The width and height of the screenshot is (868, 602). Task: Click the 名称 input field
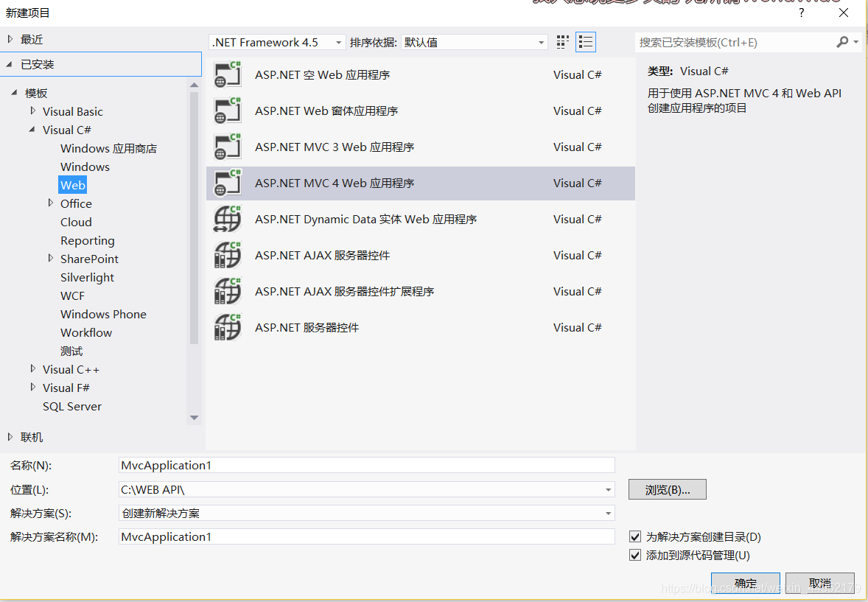[366, 465]
